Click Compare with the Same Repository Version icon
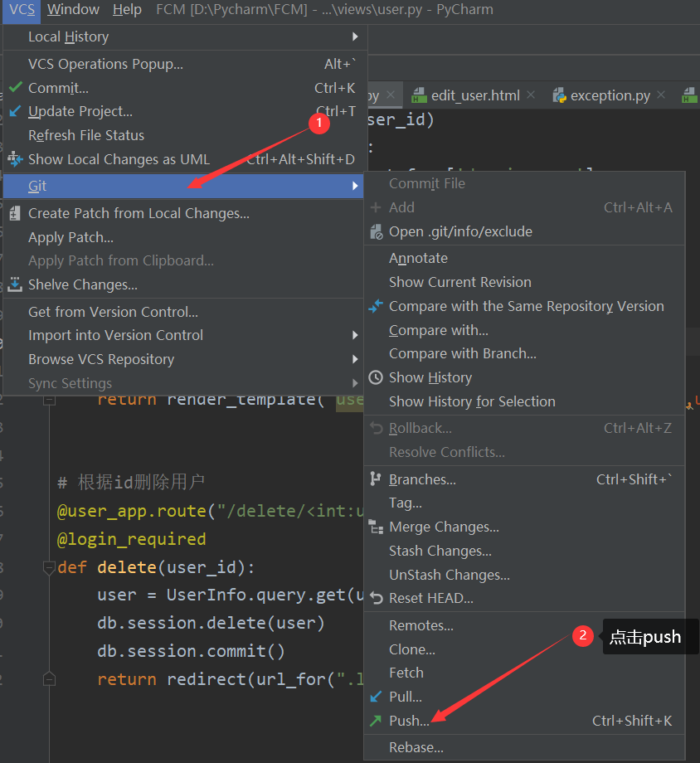The width and height of the screenshot is (700, 763). point(376,306)
